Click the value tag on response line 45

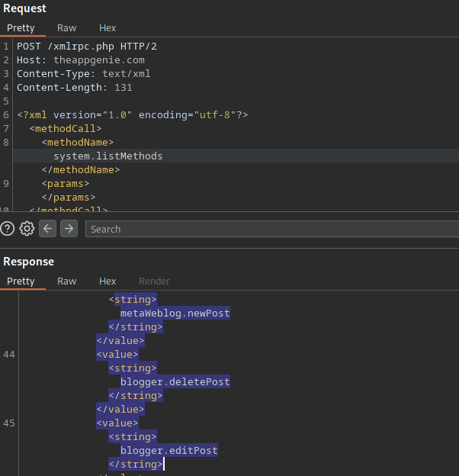point(117,423)
